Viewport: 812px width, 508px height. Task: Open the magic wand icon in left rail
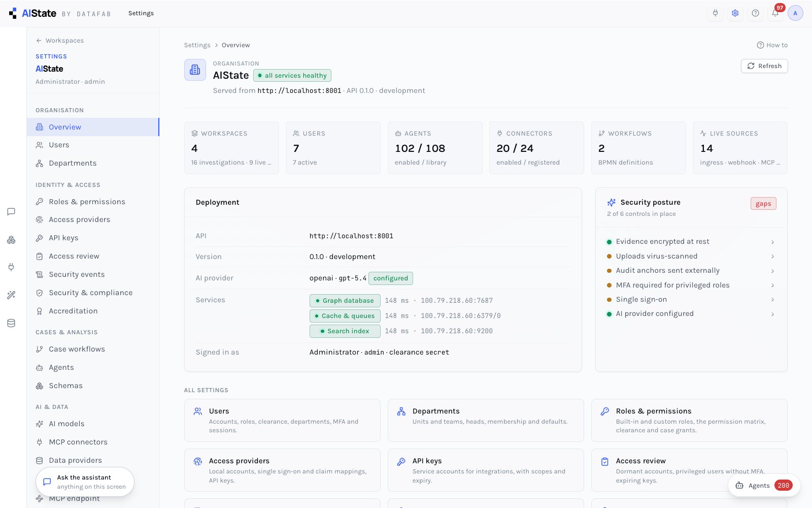click(11, 295)
